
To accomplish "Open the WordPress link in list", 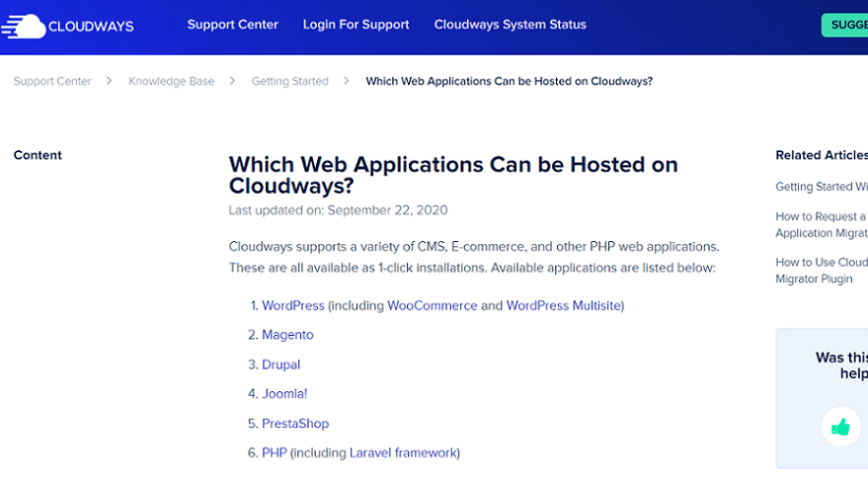I will click(x=293, y=305).
